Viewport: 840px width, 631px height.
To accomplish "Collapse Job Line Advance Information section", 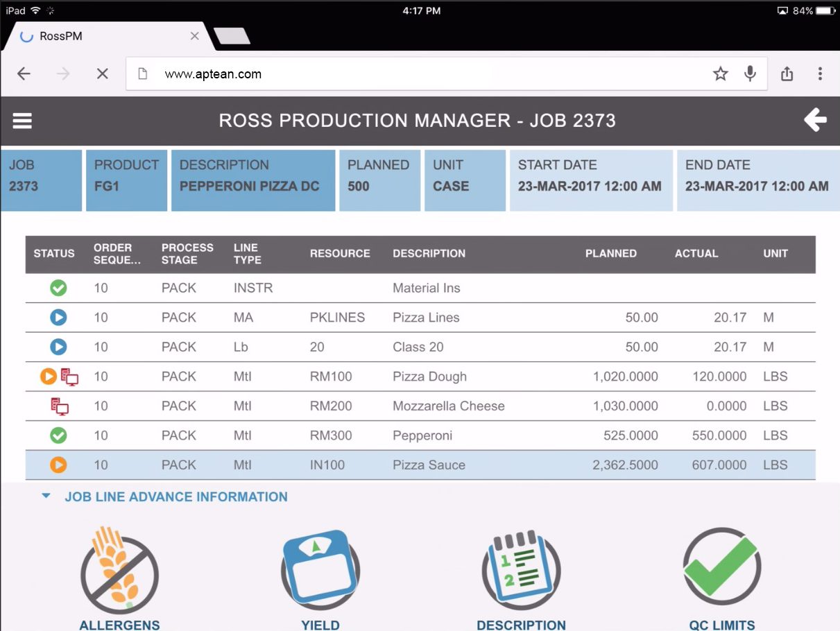I will point(46,496).
